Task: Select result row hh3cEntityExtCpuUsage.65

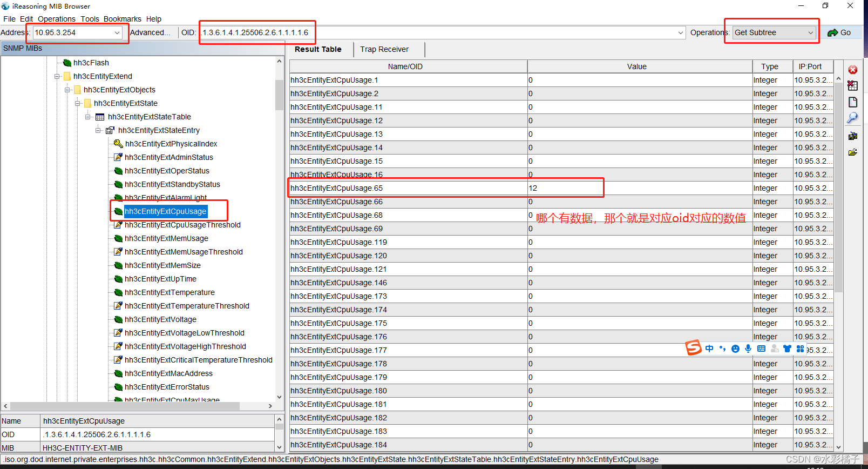Action: pyautogui.click(x=561, y=188)
